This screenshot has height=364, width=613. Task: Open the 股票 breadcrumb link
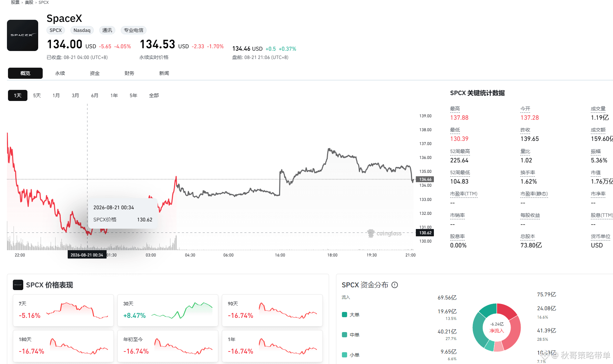15,2
